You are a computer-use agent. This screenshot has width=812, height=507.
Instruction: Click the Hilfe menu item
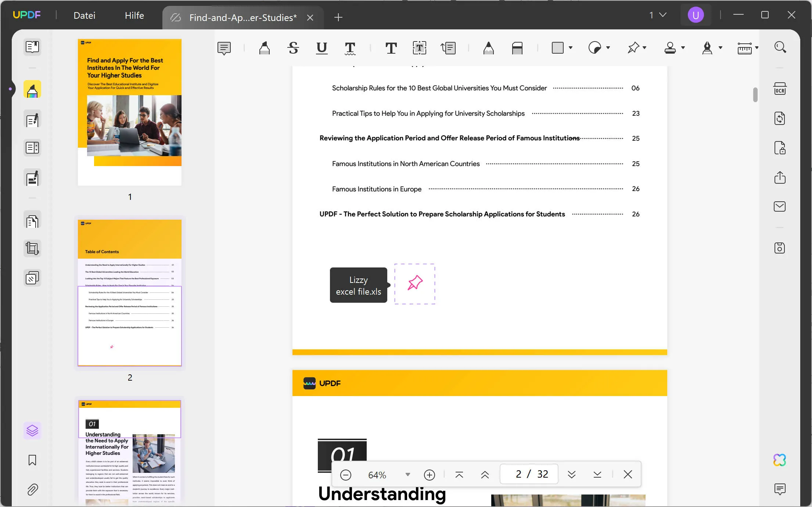coord(134,15)
